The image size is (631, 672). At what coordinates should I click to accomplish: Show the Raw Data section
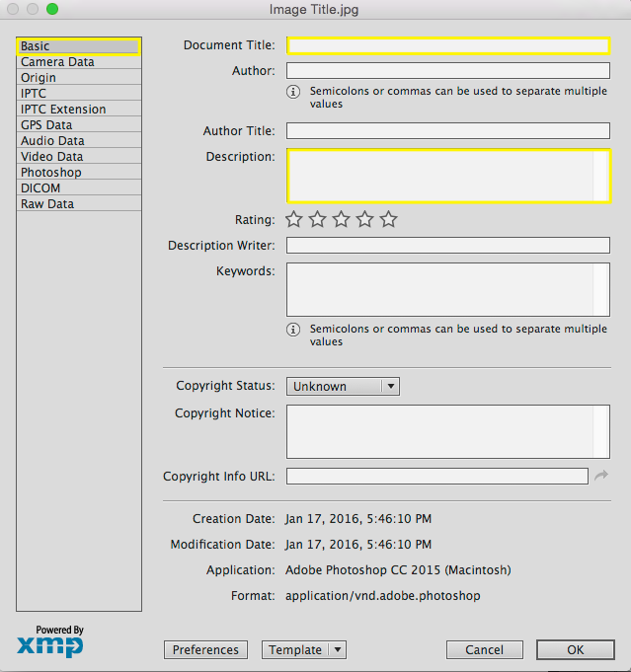[47, 204]
